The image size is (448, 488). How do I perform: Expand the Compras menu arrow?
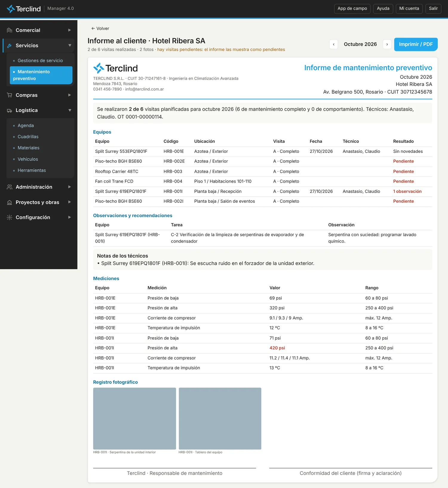tap(70, 95)
